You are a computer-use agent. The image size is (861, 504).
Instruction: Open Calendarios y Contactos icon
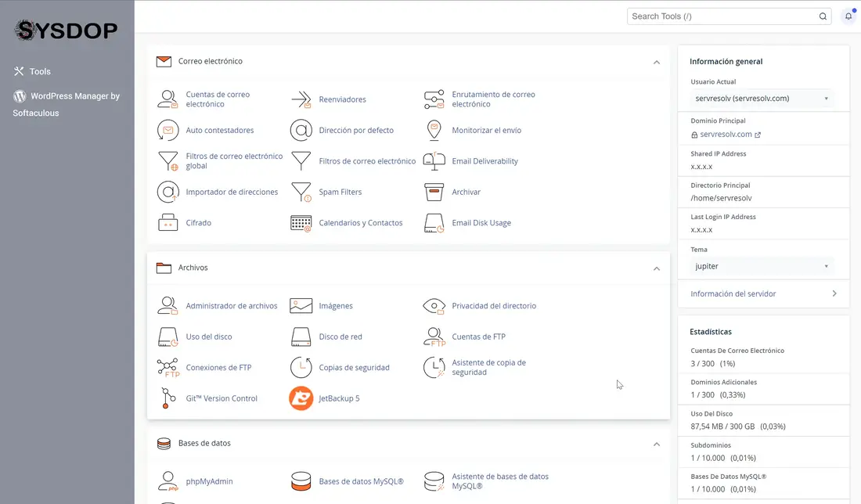[x=301, y=223]
